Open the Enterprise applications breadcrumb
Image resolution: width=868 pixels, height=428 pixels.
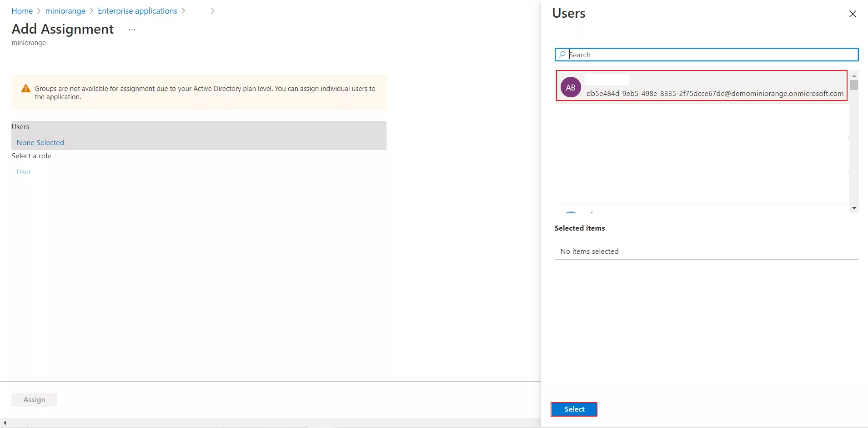(137, 10)
